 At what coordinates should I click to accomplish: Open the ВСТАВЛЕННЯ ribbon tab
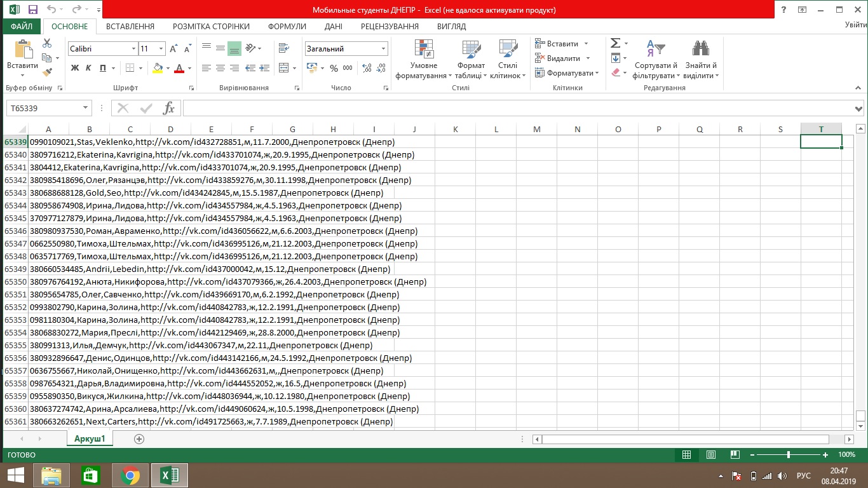click(130, 27)
